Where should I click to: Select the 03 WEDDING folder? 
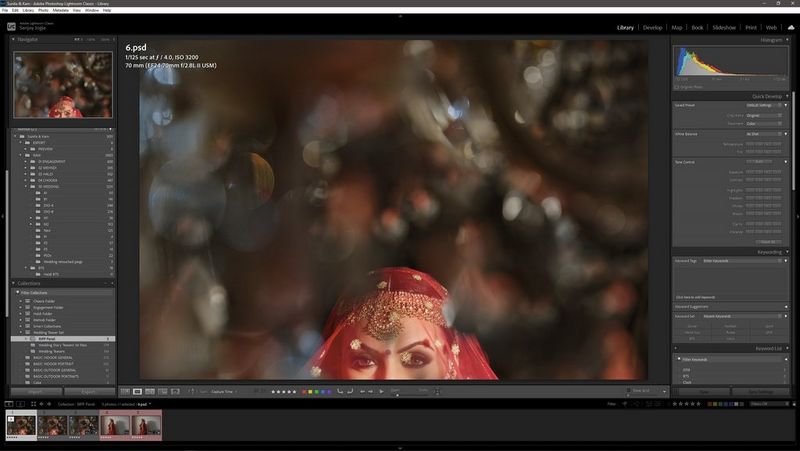pyautogui.click(x=50, y=186)
